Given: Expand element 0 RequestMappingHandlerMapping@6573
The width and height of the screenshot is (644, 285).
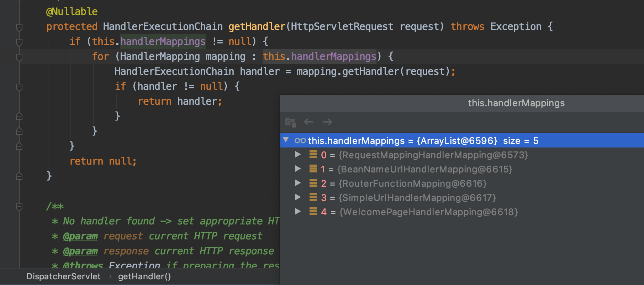Looking at the screenshot, I should point(298,155).
